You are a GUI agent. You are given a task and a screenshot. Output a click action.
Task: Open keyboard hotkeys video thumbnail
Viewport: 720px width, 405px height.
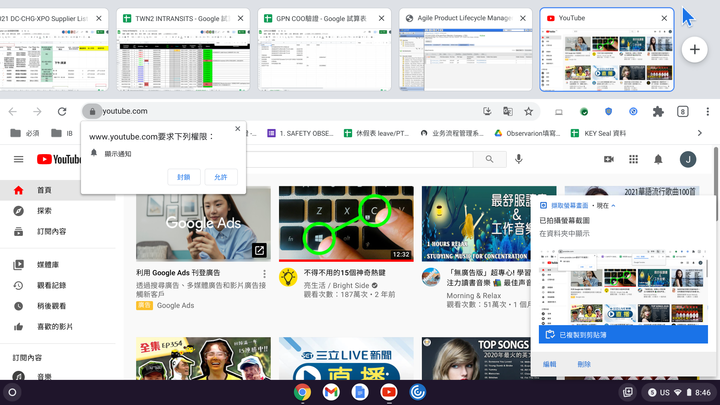click(x=346, y=224)
